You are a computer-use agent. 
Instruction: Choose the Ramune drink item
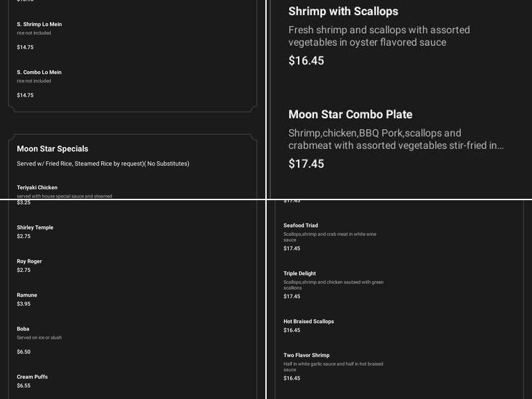(x=27, y=295)
